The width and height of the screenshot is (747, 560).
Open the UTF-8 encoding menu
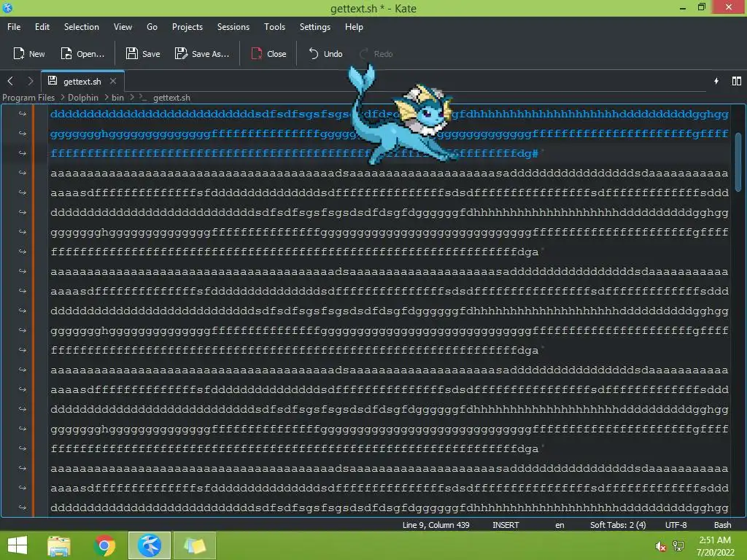(676, 525)
